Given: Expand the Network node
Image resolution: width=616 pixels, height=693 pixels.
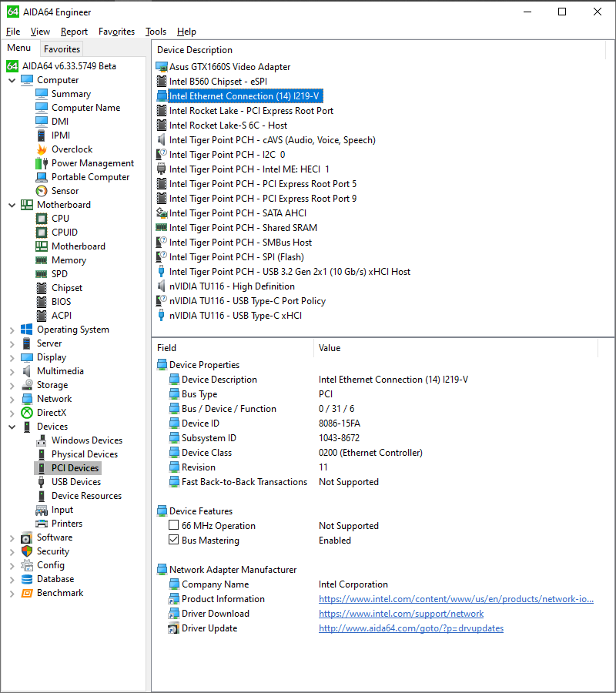Looking at the screenshot, I should [12, 400].
